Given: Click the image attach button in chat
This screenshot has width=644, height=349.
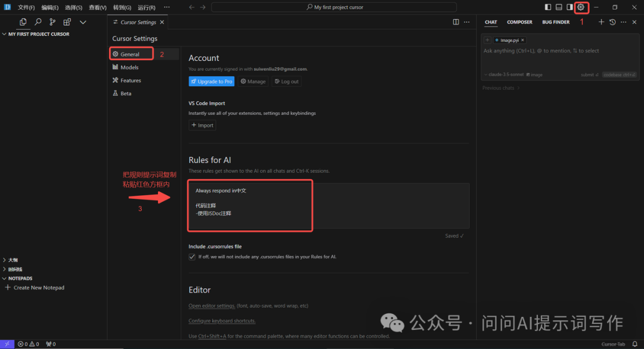Looking at the screenshot, I should (x=534, y=74).
